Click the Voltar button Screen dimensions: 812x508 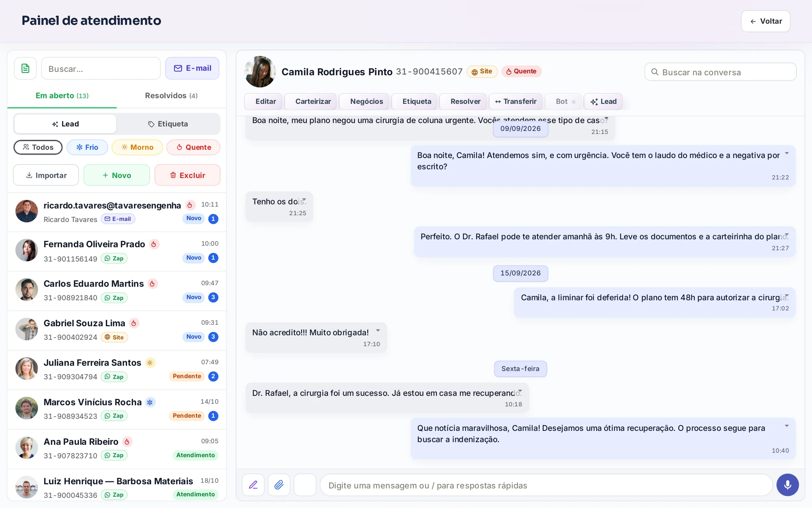point(765,21)
